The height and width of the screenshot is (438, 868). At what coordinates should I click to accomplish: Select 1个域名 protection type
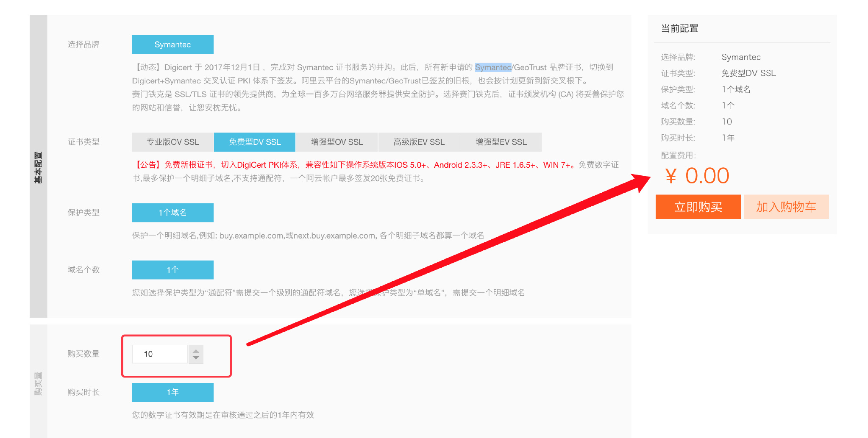(x=172, y=213)
